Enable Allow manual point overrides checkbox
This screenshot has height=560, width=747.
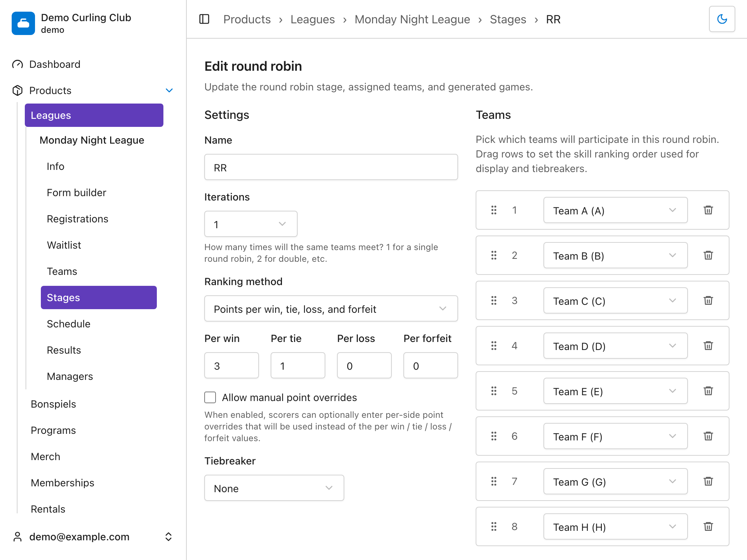pos(210,397)
